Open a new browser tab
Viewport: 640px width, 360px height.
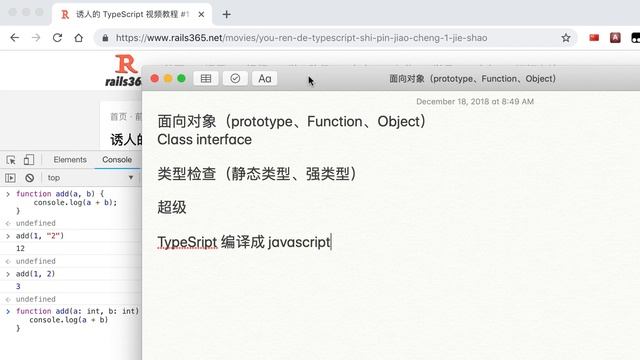click(227, 14)
